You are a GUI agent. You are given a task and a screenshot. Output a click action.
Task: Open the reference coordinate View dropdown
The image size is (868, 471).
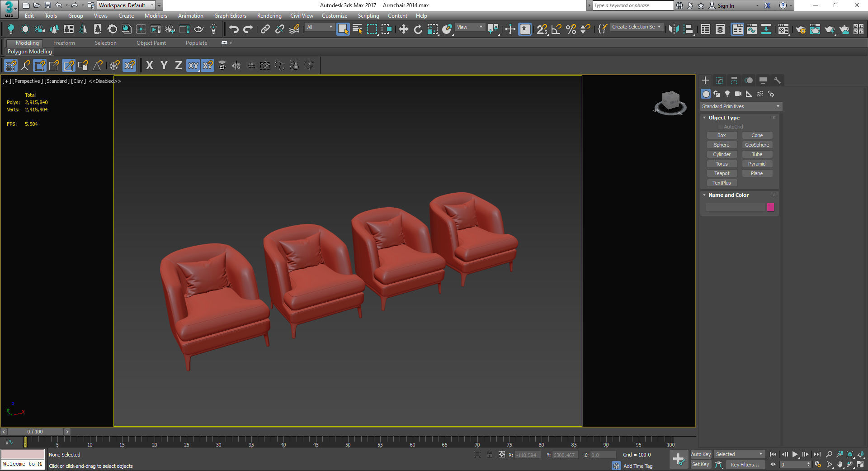click(x=470, y=27)
